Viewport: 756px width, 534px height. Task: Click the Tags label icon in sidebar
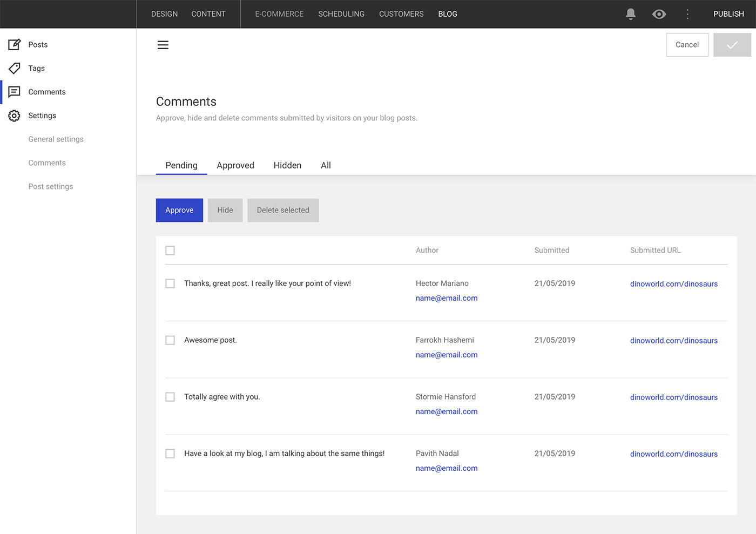15,69
